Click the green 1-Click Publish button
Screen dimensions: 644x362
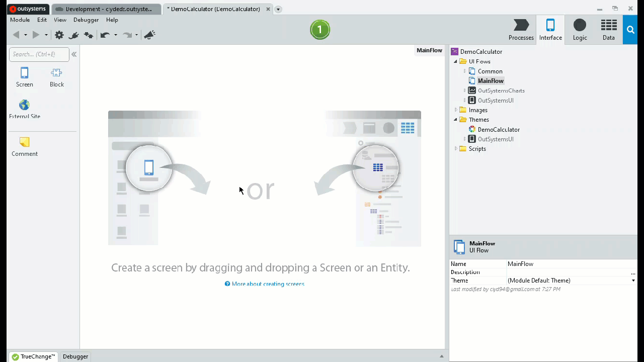[x=320, y=30]
